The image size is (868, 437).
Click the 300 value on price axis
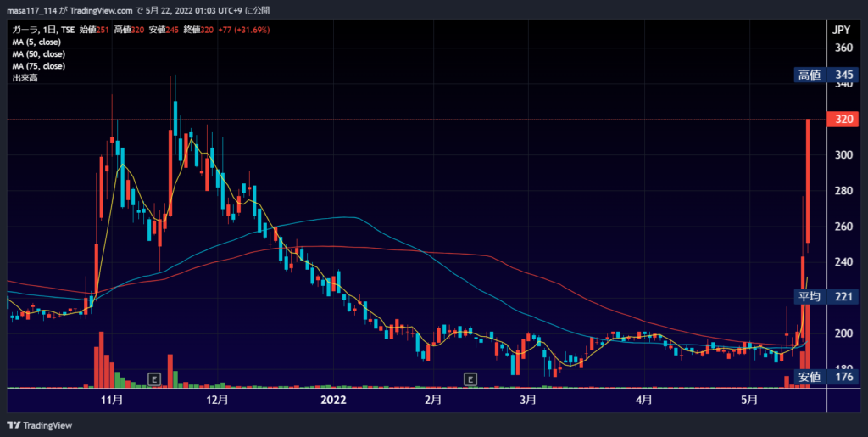(x=843, y=155)
